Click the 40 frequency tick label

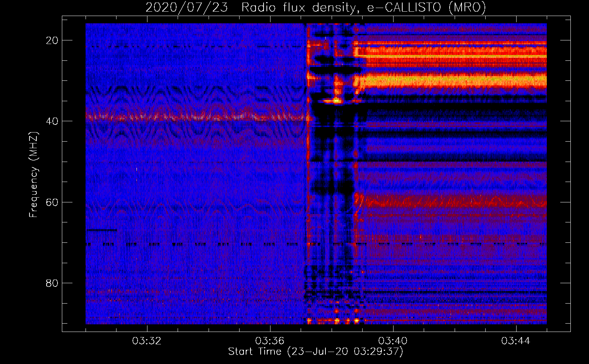tap(52, 121)
